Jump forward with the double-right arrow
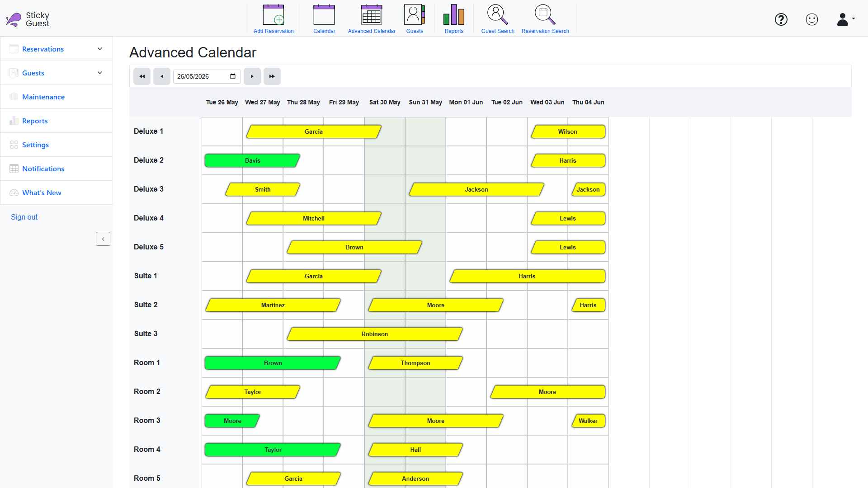868x488 pixels. [x=272, y=76]
